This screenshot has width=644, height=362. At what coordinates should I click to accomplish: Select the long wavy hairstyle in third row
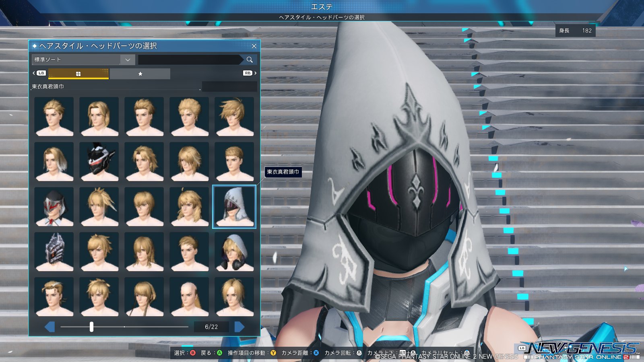pos(189,206)
